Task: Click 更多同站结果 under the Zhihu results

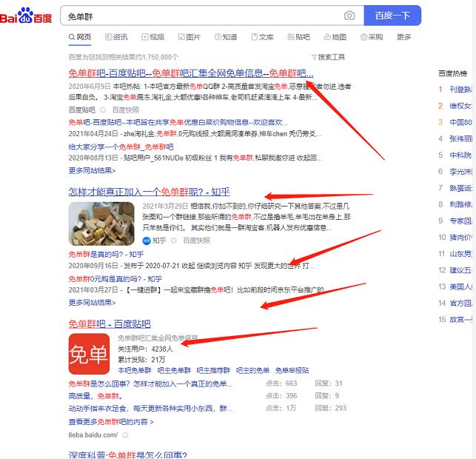Action: [x=92, y=303]
